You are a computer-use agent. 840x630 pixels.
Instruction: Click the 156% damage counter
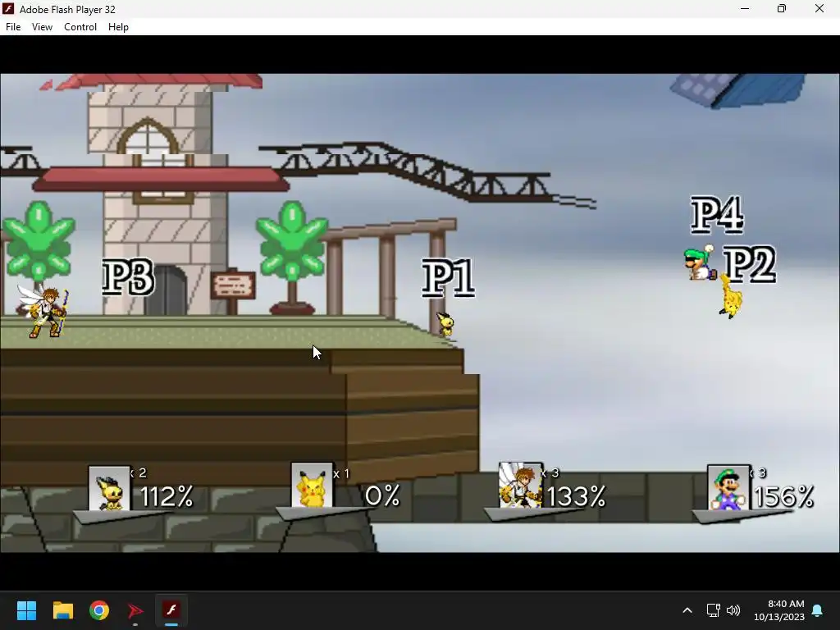pyautogui.click(x=784, y=496)
